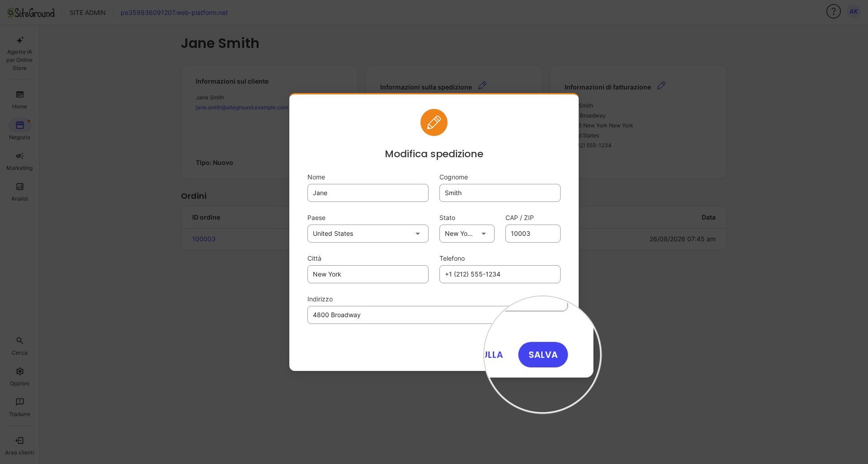Edit billing info with the pencil icon
This screenshot has width=868, height=464.
[x=661, y=85]
